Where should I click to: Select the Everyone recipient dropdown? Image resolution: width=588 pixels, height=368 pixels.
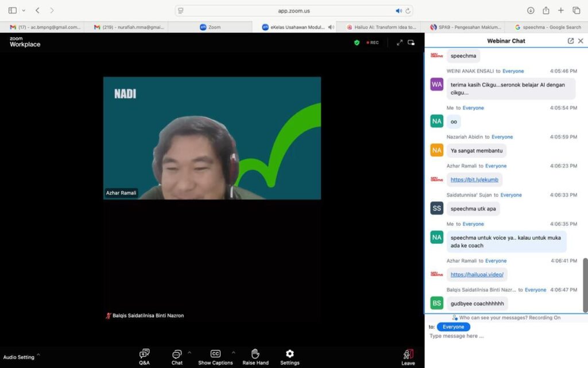(453, 327)
